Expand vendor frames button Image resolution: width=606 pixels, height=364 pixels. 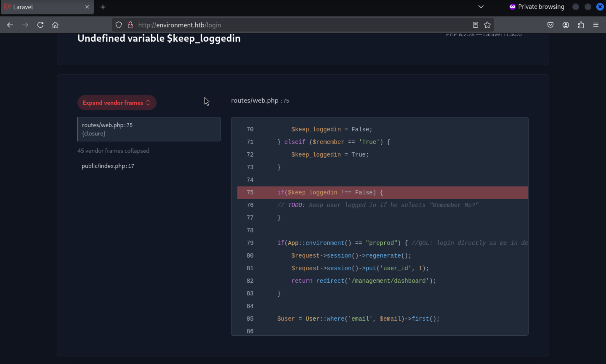(x=117, y=103)
